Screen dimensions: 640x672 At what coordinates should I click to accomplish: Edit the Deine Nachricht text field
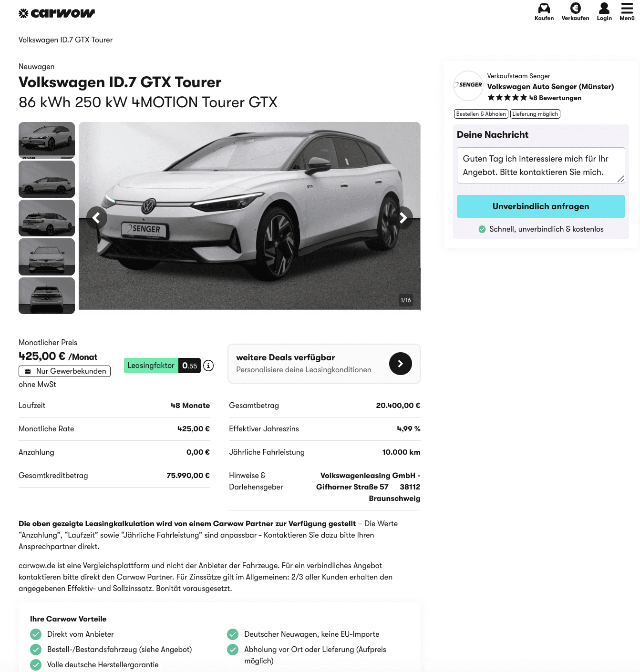coord(540,165)
